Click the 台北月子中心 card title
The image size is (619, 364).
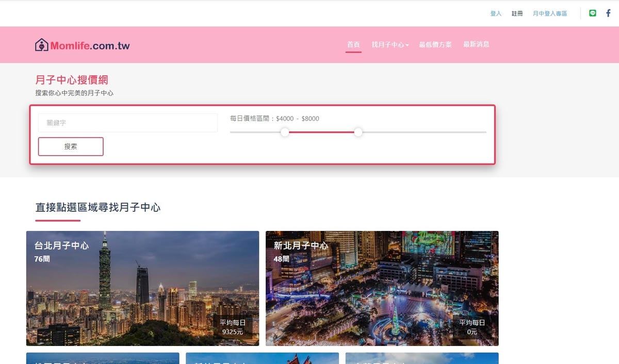tap(61, 246)
